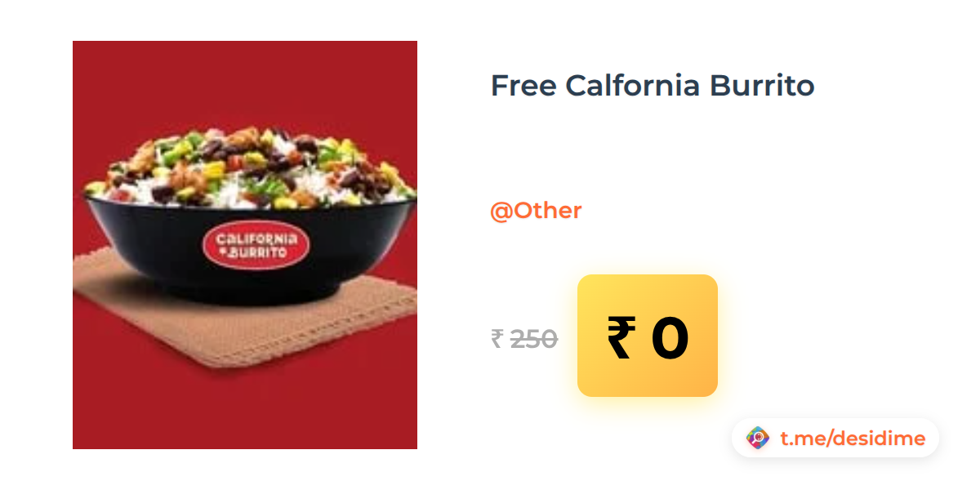Viewport: 980px width, 490px height.
Task: Click the Free Calfornia Burrito title
Action: [x=653, y=85]
